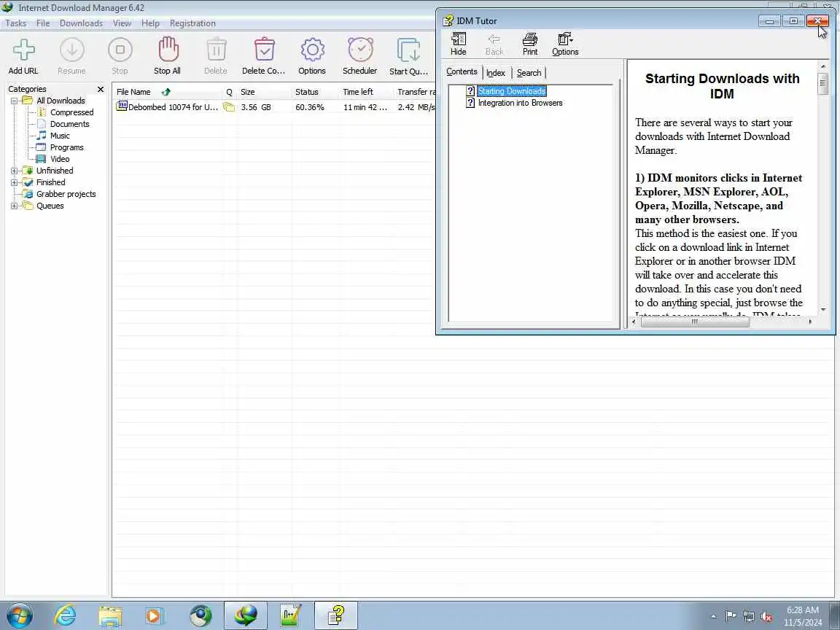Open Windows Media Player from taskbar
This screenshot has height=630, width=840.
[155, 615]
